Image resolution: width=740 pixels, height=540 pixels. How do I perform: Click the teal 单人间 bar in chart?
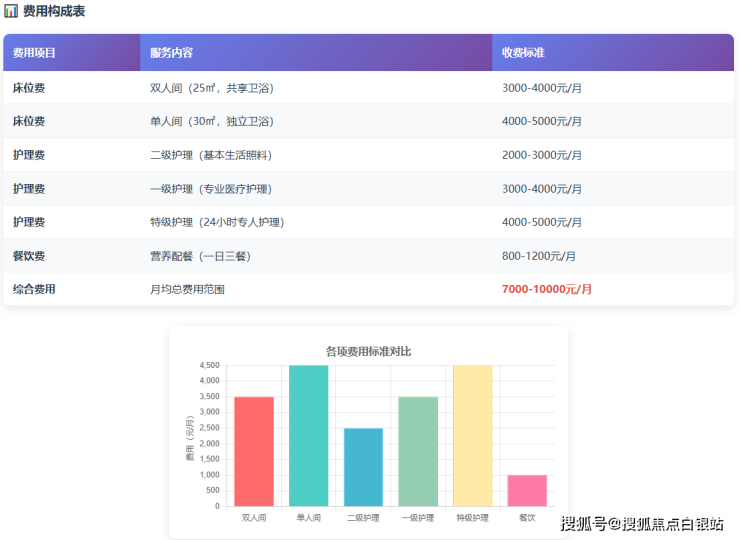(308, 435)
